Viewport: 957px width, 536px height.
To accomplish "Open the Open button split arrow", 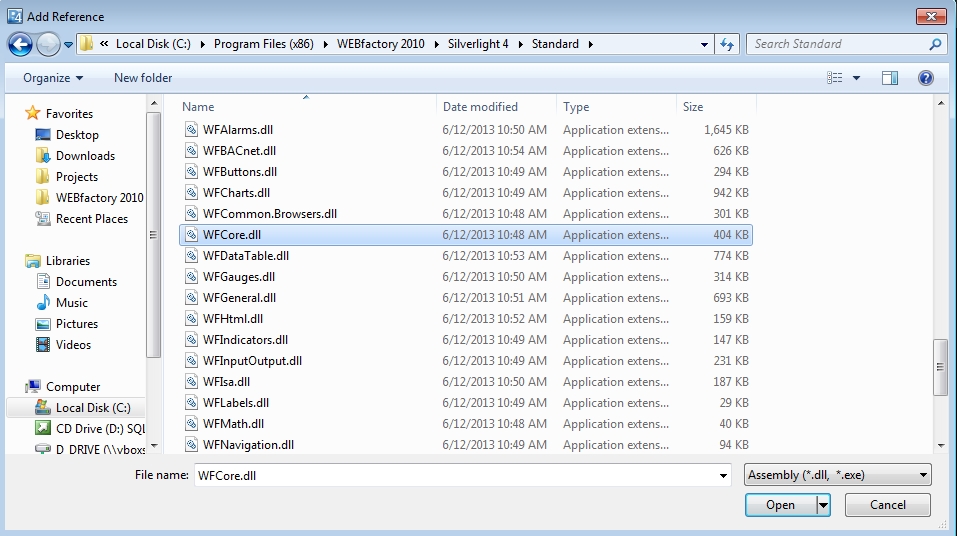I will [823, 505].
